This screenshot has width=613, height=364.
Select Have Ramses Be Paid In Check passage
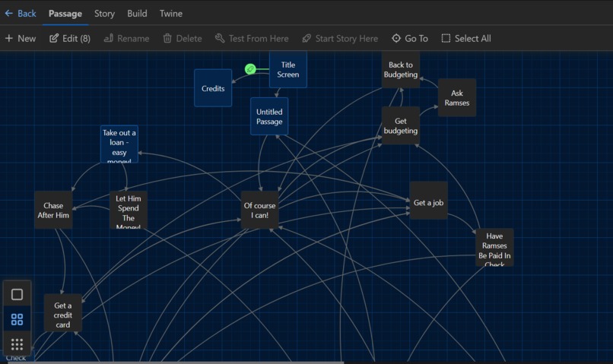click(494, 248)
